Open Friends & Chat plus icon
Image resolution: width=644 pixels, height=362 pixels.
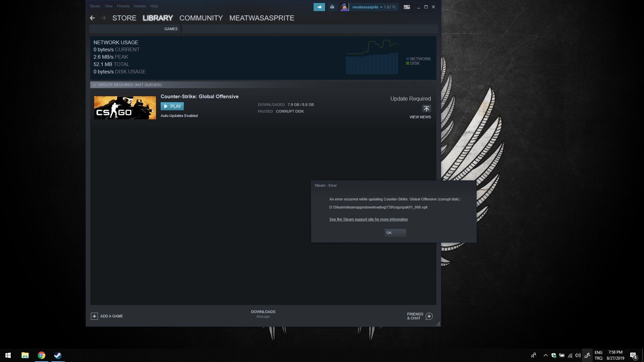429,316
